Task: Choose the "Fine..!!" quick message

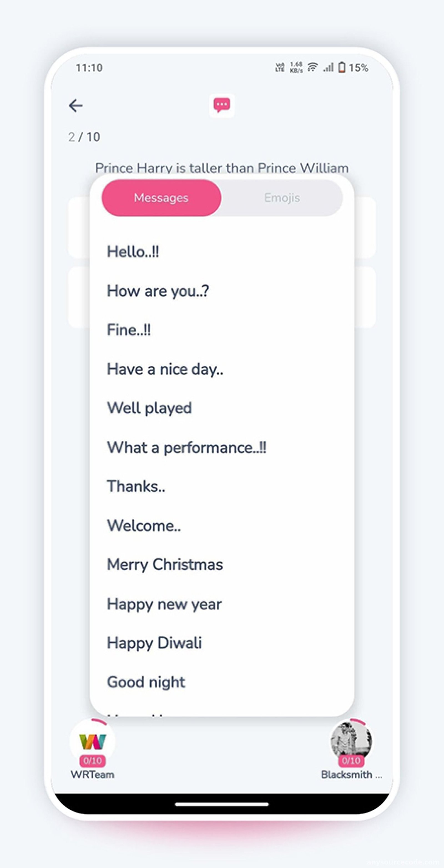Action: 128,330
